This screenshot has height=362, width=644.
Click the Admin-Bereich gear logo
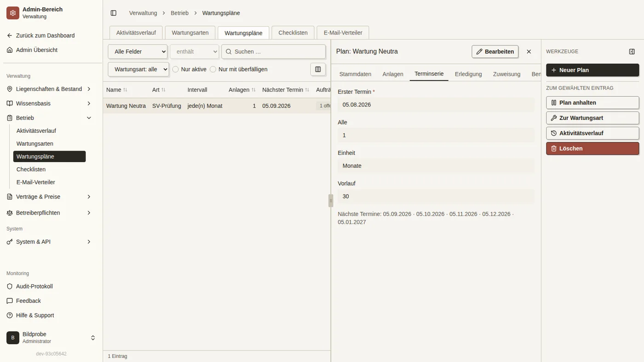click(13, 13)
